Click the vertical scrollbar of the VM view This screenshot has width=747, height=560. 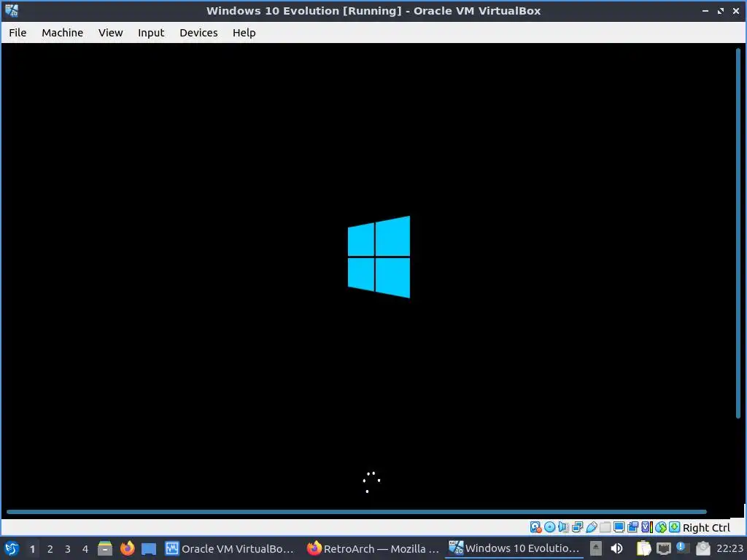[738, 233]
